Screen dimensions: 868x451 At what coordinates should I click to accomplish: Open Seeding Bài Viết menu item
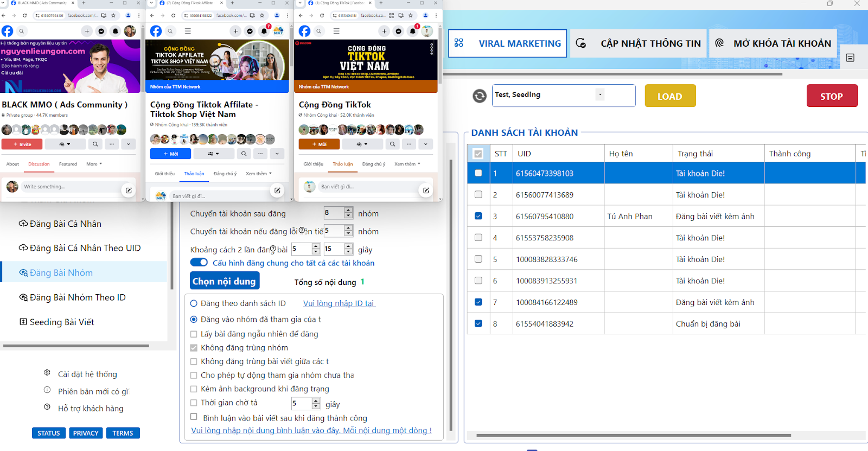(56, 322)
